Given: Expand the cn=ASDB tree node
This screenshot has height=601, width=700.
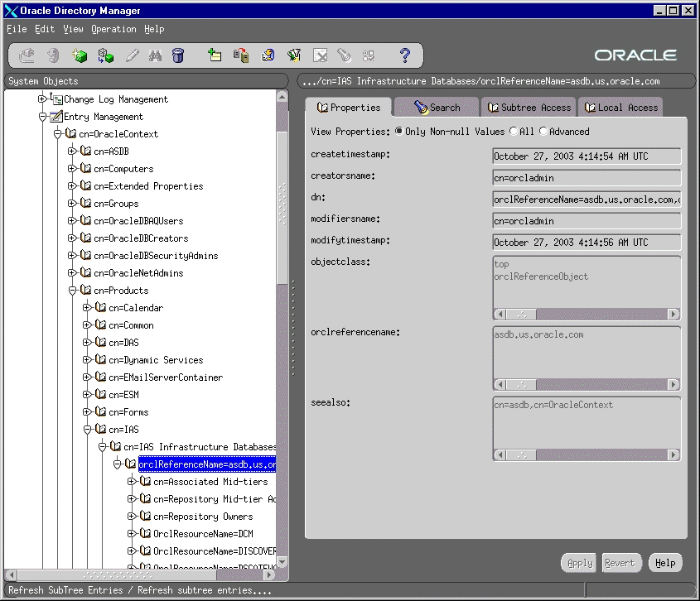Looking at the screenshot, I should click(x=72, y=151).
